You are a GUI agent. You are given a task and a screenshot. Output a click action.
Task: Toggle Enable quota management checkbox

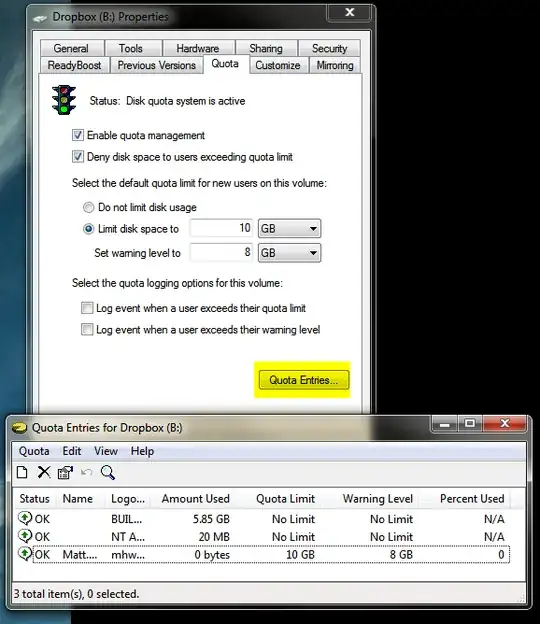pos(78,135)
